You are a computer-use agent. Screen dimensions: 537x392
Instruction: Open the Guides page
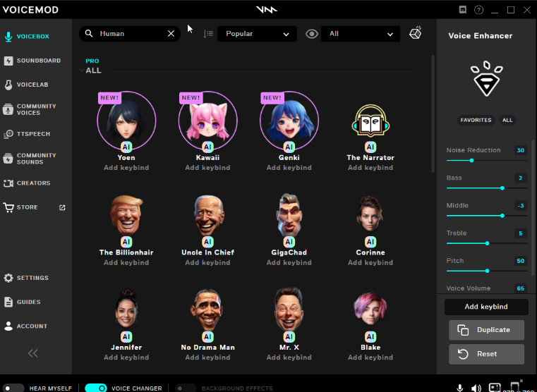click(23, 302)
